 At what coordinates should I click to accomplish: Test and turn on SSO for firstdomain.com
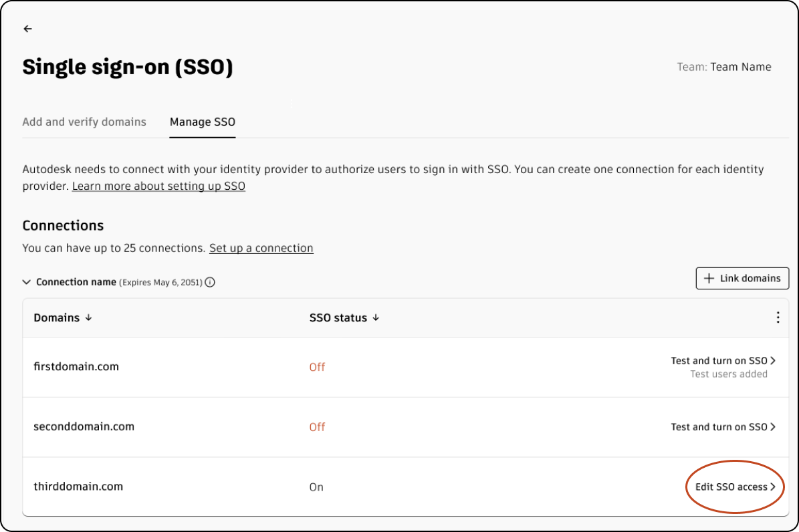[723, 361]
